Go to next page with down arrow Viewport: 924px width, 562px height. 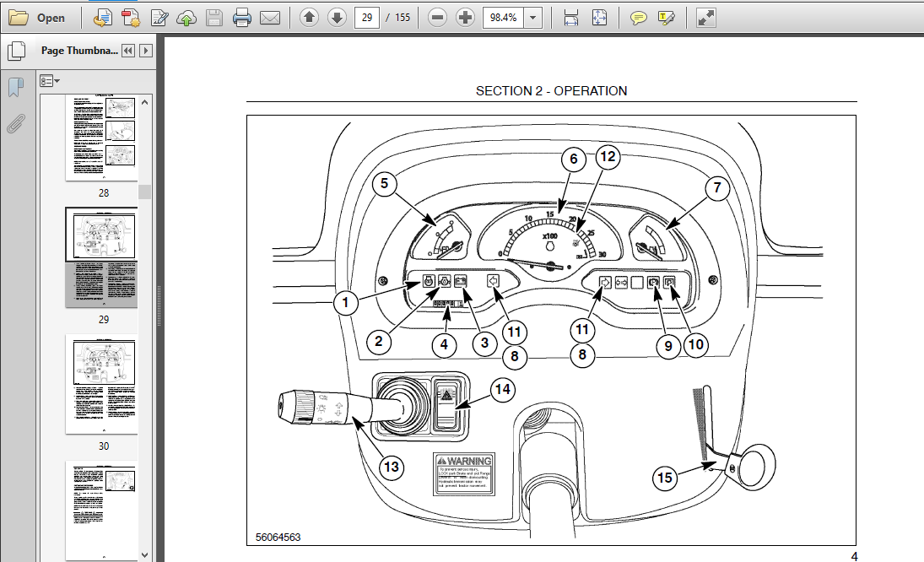(x=337, y=18)
